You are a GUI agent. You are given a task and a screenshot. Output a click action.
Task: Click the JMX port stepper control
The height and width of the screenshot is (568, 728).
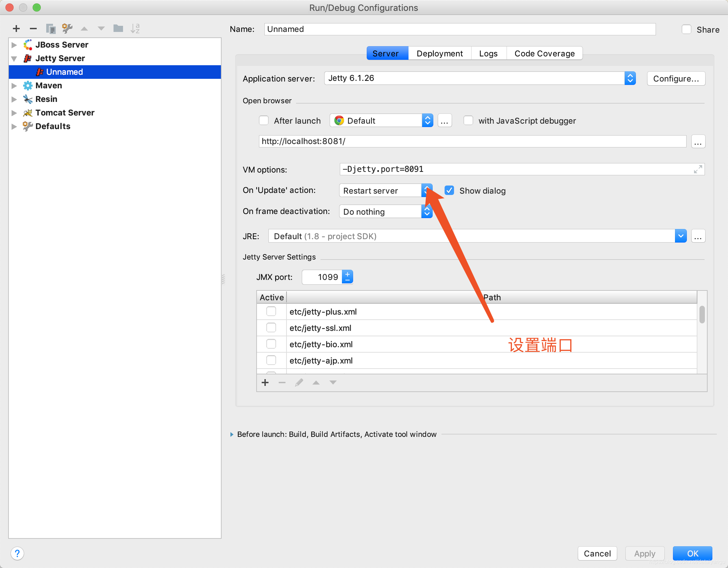tap(348, 277)
